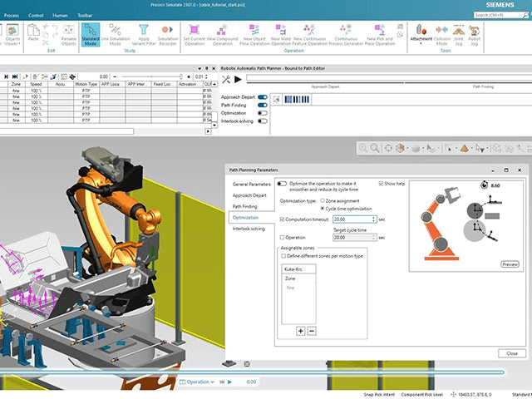The height and width of the screenshot is (399, 532).
Task: Open the Toolbar ribbon tab
Action: tap(85, 16)
